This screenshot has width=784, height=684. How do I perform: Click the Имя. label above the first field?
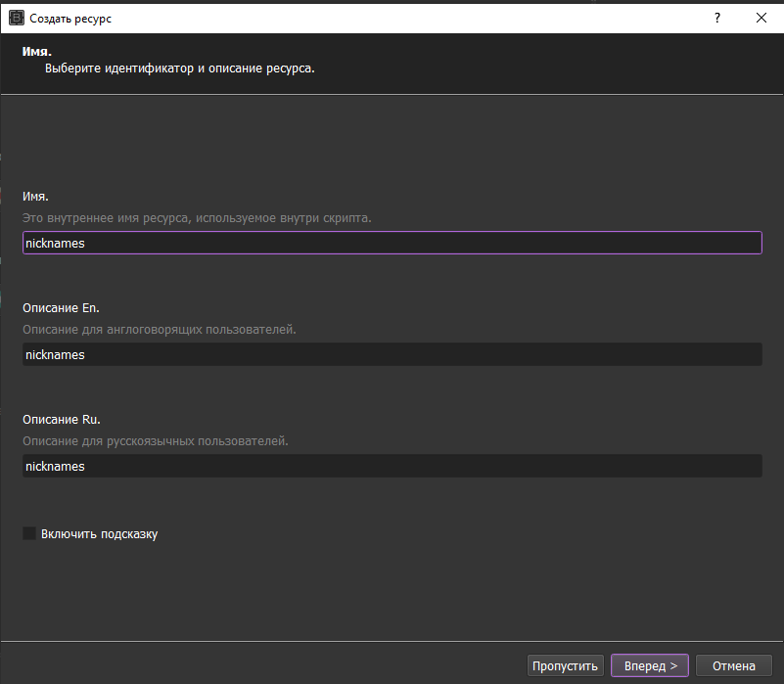(35, 197)
